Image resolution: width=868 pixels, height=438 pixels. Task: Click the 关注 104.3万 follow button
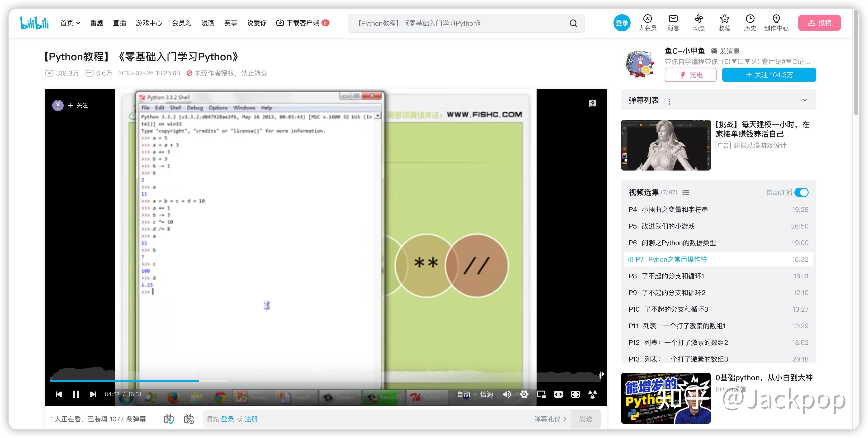[x=769, y=75]
